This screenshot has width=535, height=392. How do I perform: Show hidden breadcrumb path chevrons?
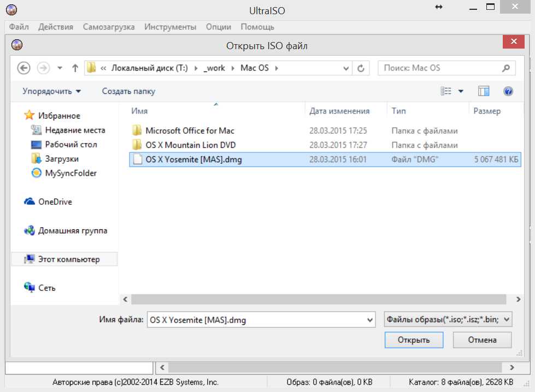click(x=103, y=68)
